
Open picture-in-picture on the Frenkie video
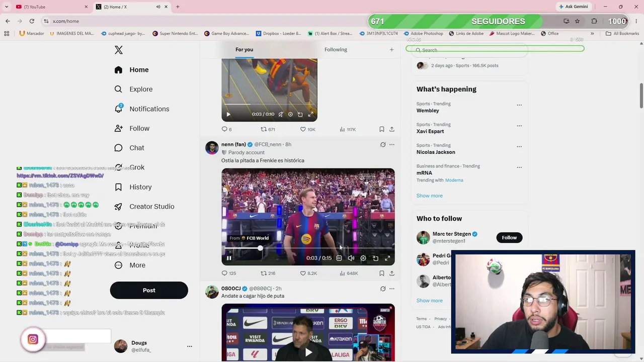375,258
